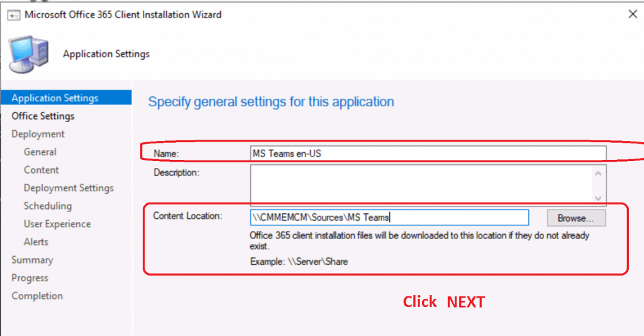The image size is (644, 336).
Task: Click the 'Office 365 client installation files' note
Action: click(419, 241)
